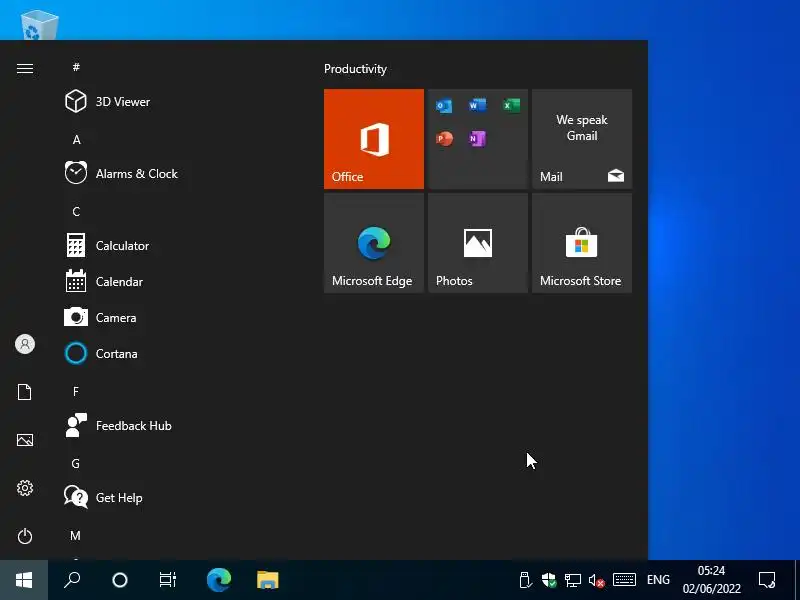Open Task View on taskbar
Screen dimensions: 800x600
coord(168,580)
